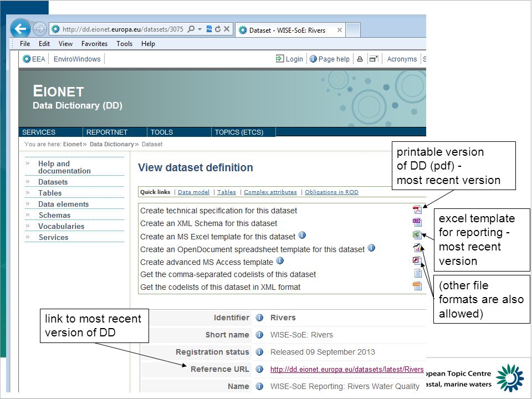Viewport: 532px width, 399px height.
Task: Toggle compatibility view icon in address bar
Action: pyautogui.click(x=209, y=29)
